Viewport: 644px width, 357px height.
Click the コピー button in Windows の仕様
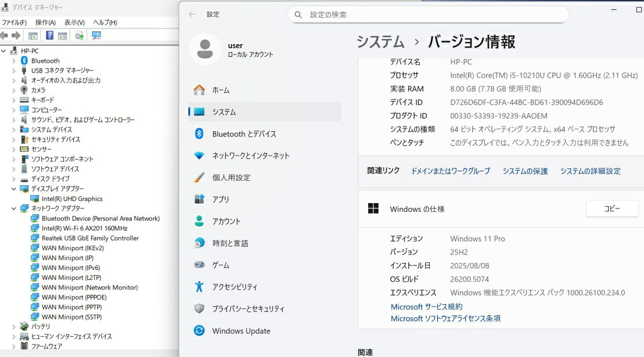pos(612,208)
